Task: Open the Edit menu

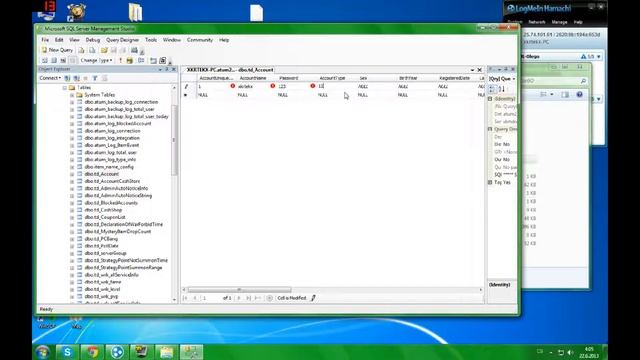Action: tap(59, 40)
